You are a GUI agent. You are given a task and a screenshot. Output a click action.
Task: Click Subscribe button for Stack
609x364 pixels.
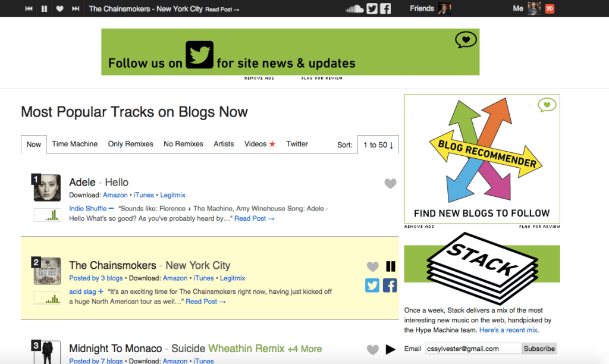pyautogui.click(x=539, y=349)
